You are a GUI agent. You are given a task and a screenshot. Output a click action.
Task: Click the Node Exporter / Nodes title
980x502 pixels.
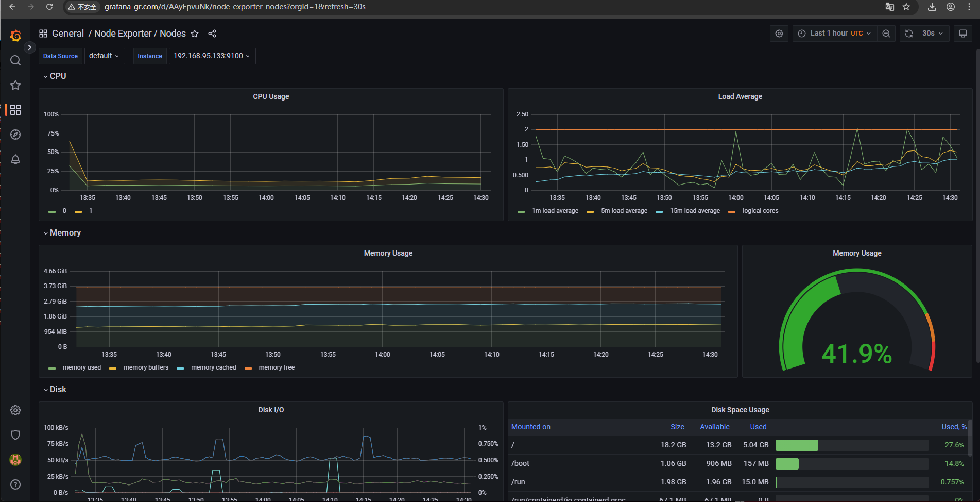click(140, 34)
